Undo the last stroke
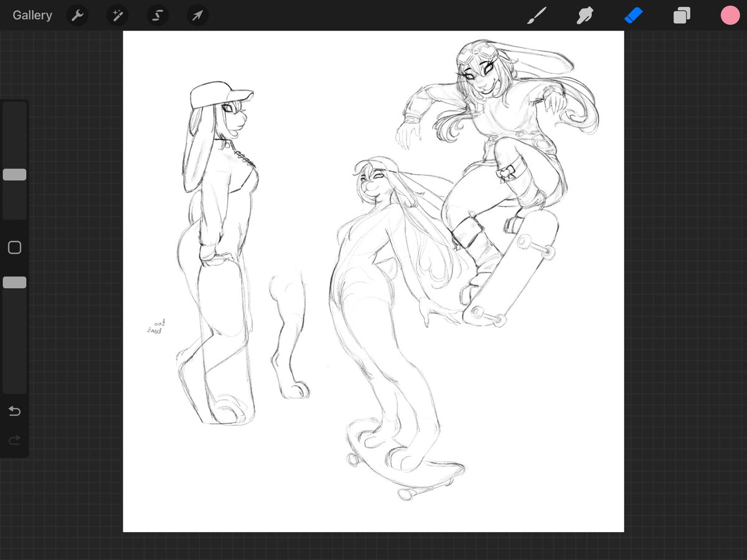Image resolution: width=747 pixels, height=560 pixels. pos(14,411)
